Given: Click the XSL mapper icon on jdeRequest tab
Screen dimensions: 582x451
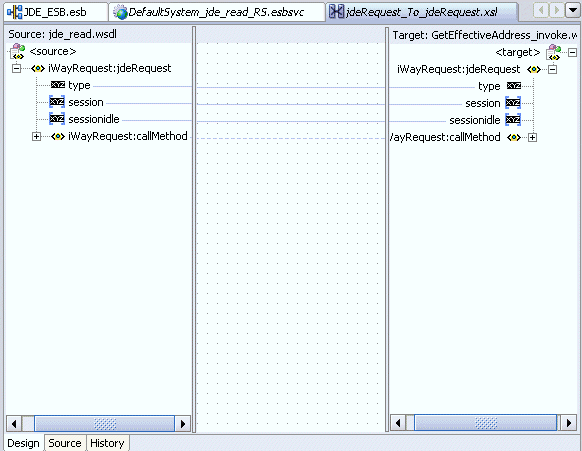Looking at the screenshot, I should pyautogui.click(x=336, y=12).
